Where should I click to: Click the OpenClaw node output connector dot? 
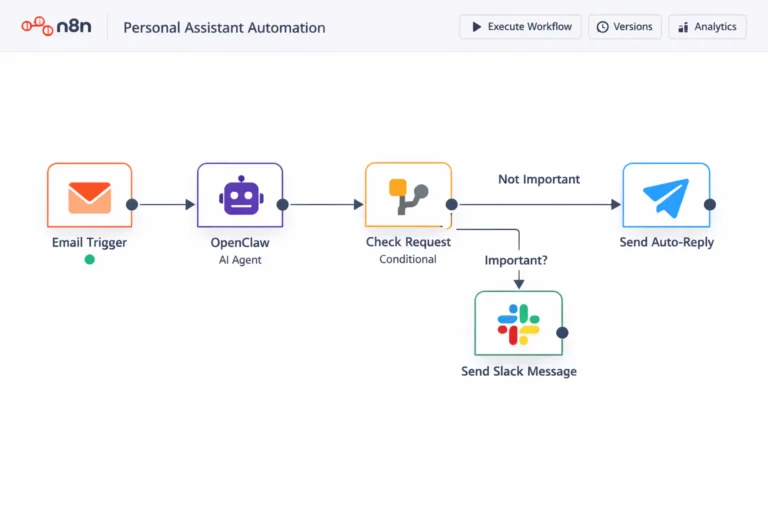click(283, 204)
